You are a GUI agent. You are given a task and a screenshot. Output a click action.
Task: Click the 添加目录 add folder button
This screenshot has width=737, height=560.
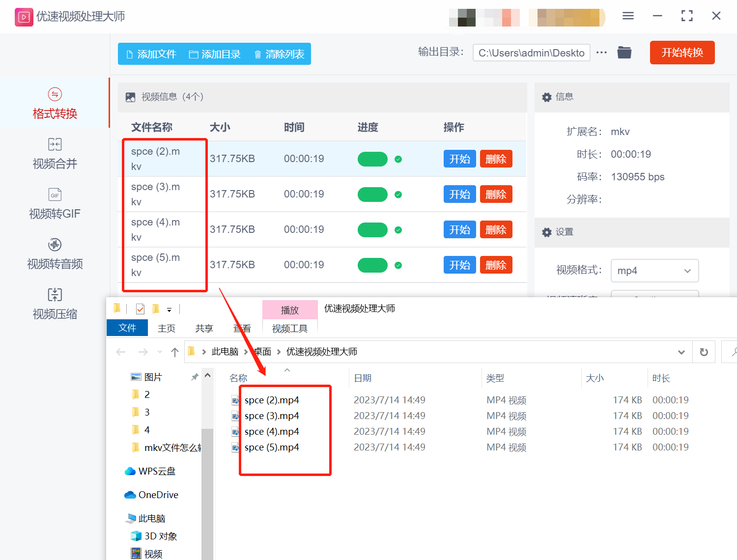[215, 54]
